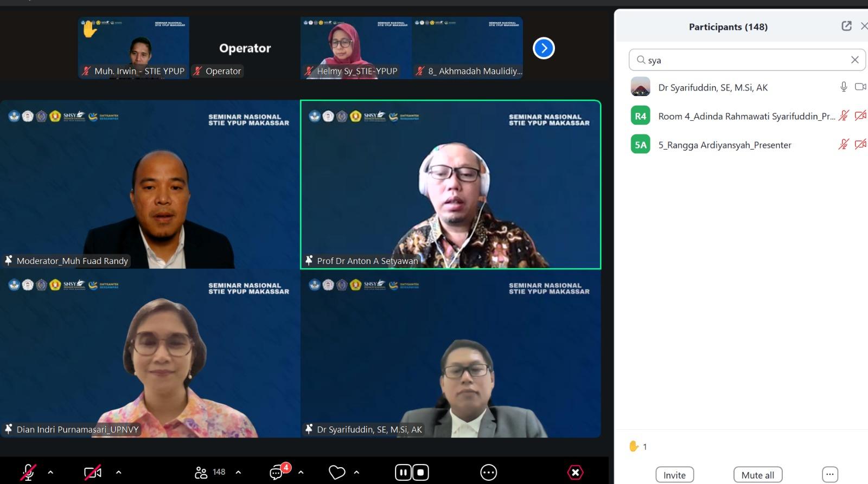
Task: Clear the participant search text 'sya'
Action: pos(855,60)
